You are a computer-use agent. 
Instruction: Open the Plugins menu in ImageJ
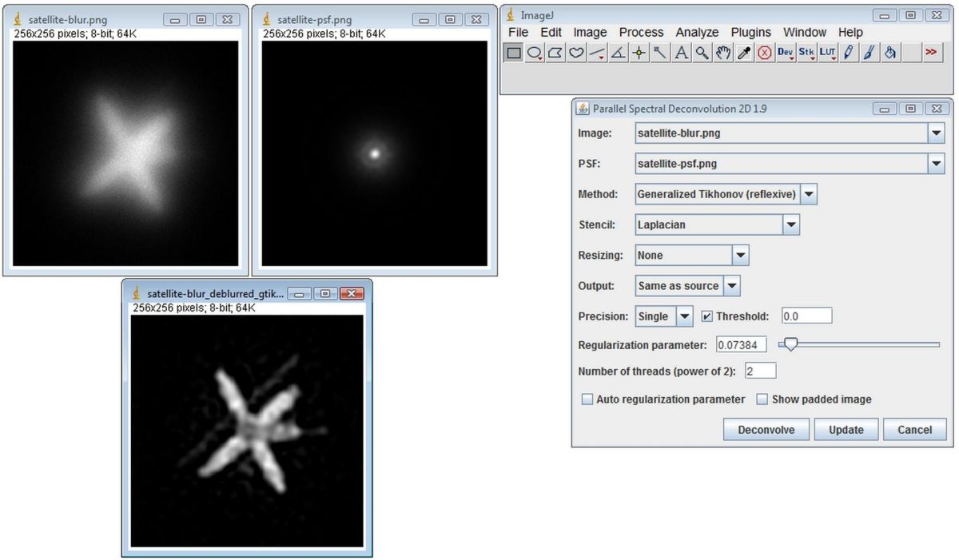tap(750, 32)
